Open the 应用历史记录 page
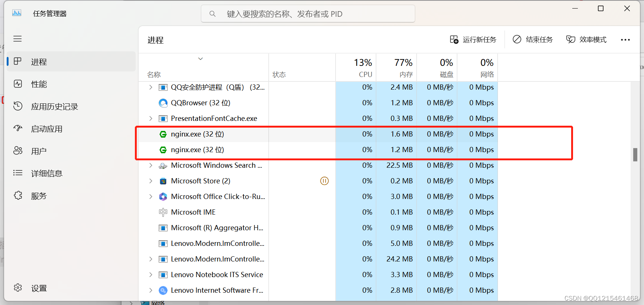This screenshot has width=644, height=305. point(71,106)
